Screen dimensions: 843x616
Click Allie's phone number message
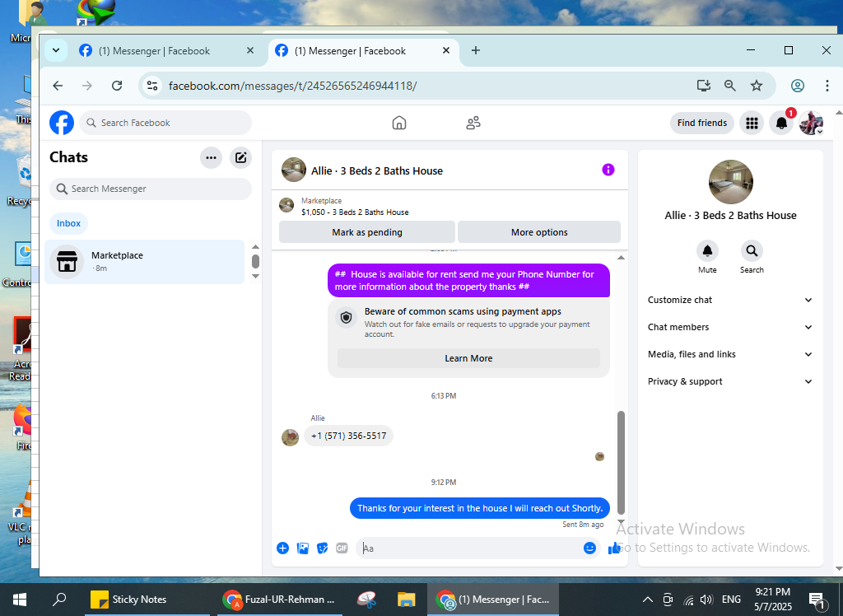click(x=348, y=436)
